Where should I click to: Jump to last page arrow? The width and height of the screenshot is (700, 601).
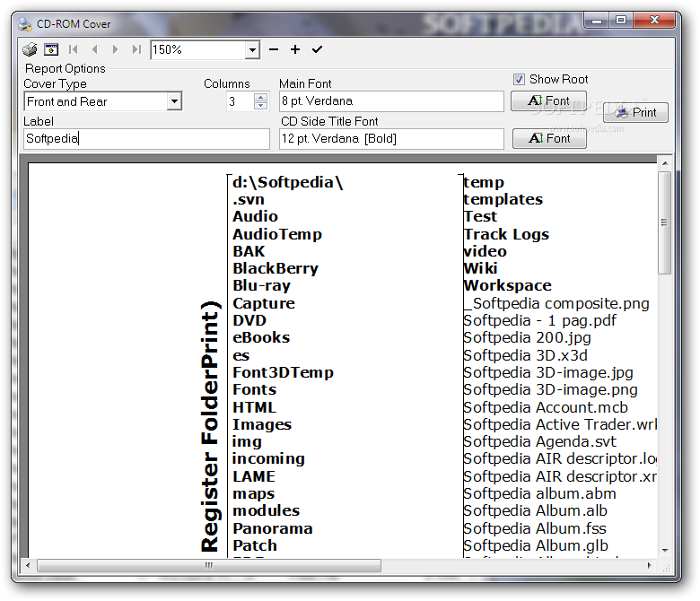click(136, 49)
